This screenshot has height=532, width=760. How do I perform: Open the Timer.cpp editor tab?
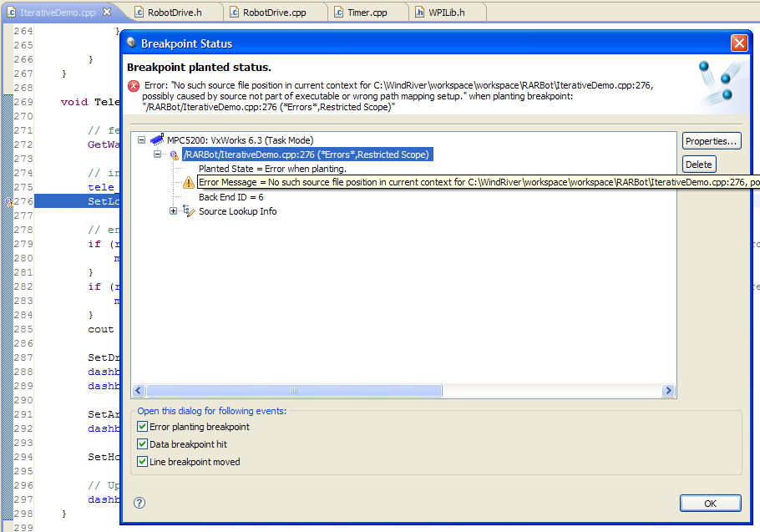click(x=361, y=13)
